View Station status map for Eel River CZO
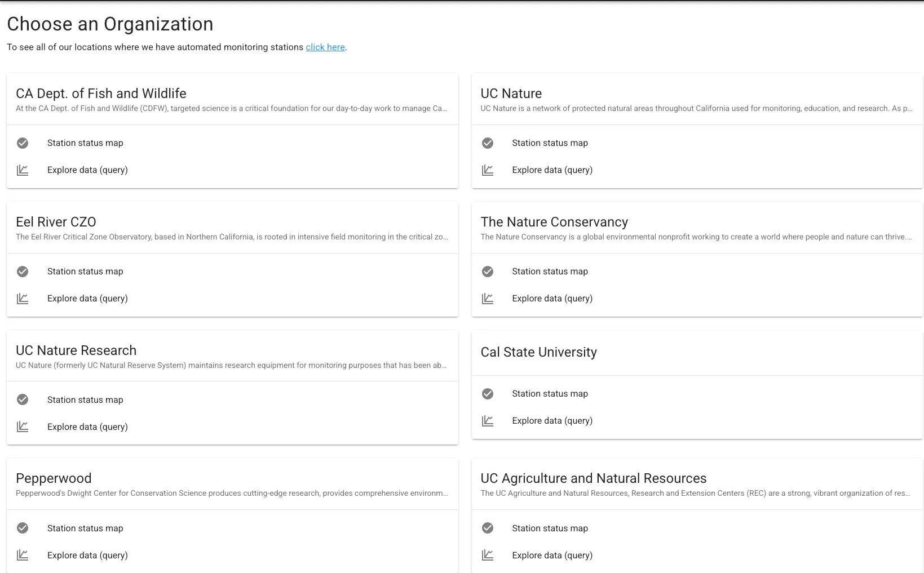The image size is (924, 573). point(85,272)
